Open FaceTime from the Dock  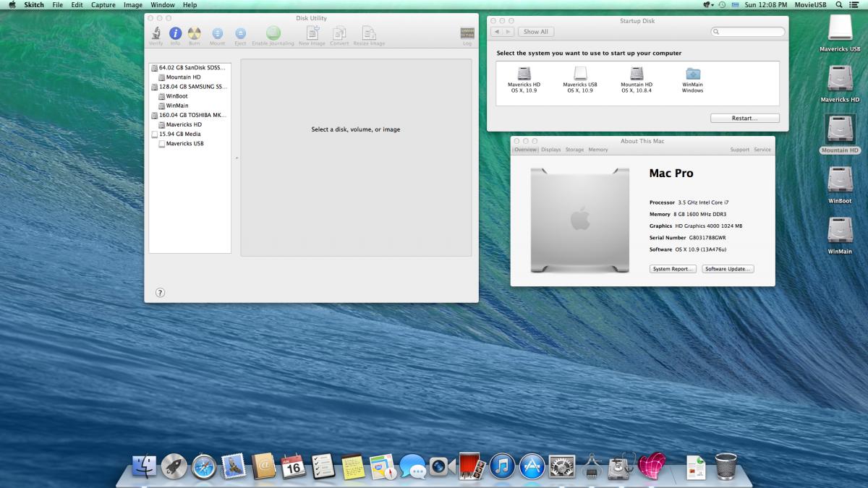(x=442, y=466)
